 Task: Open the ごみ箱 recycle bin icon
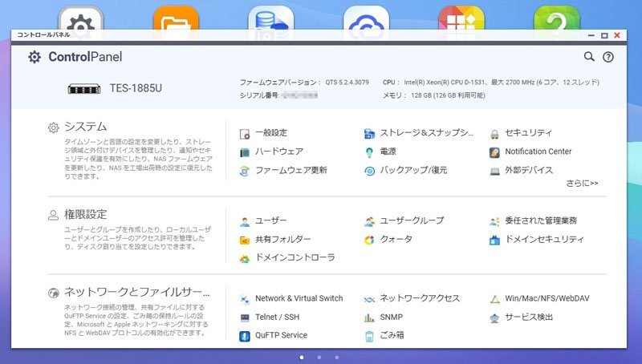coord(369,336)
